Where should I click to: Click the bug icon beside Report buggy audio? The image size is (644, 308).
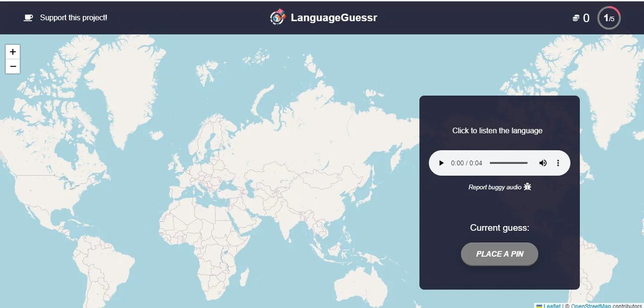tap(527, 186)
